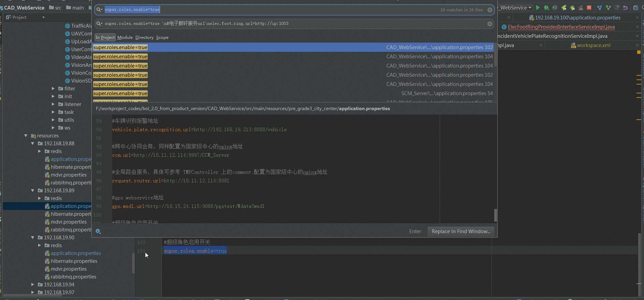Click editor line super.roles.enable=true at 104

195,251
